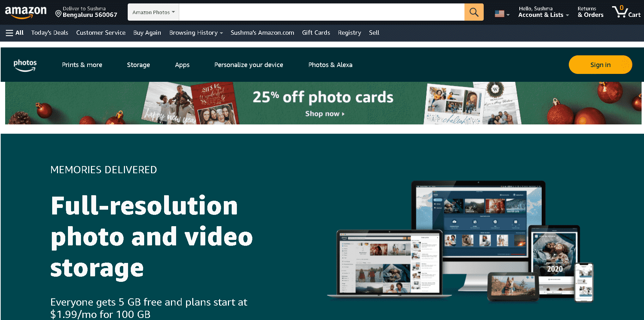Open Returns & Orders
Screen dimensions: 644x320
point(590,12)
